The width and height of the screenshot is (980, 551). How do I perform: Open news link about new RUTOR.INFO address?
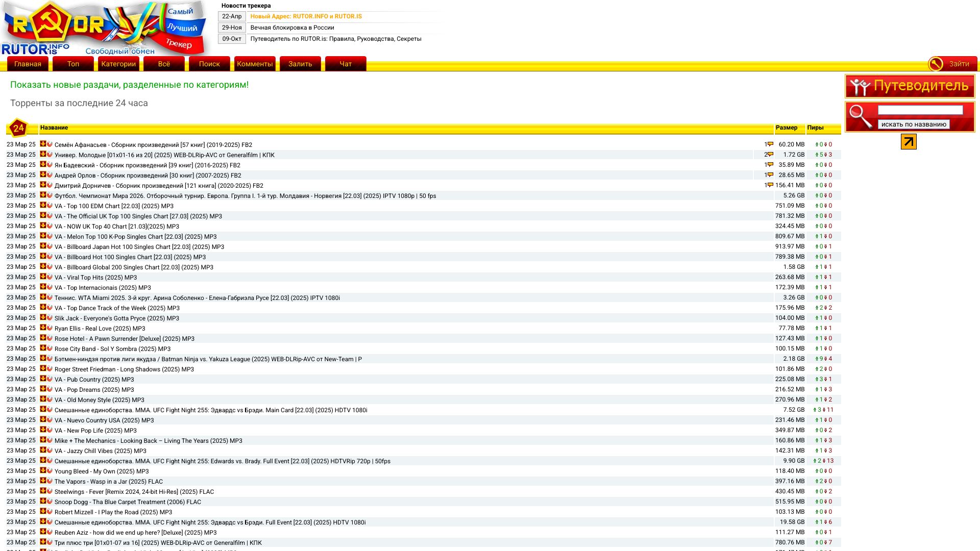pos(306,16)
